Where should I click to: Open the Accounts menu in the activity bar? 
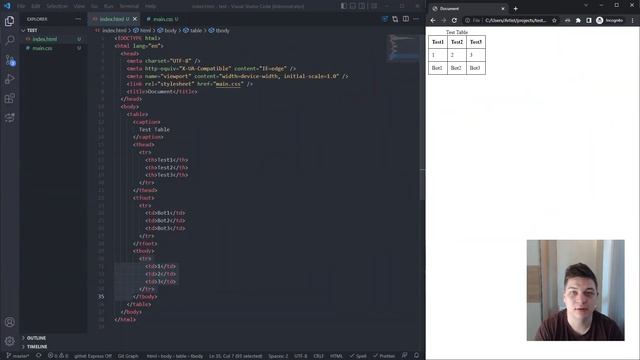pyautogui.click(x=9, y=322)
